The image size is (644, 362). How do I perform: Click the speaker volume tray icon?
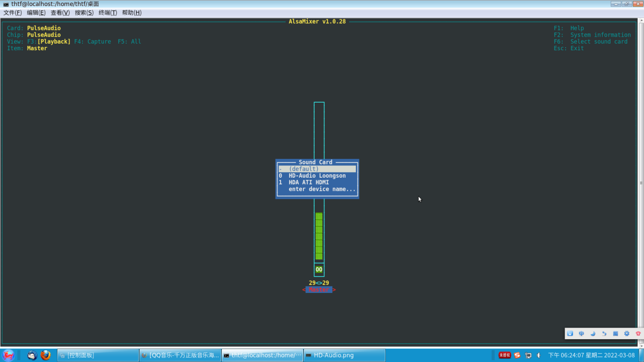(539, 355)
